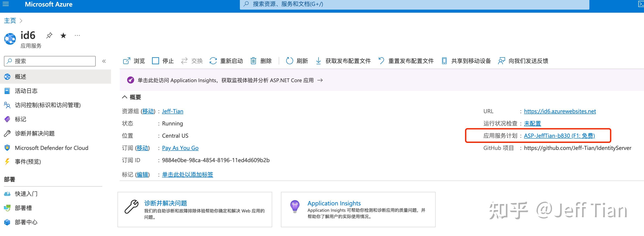Click the Application Insights banner rocket icon
The image size is (644, 236).
point(130,80)
